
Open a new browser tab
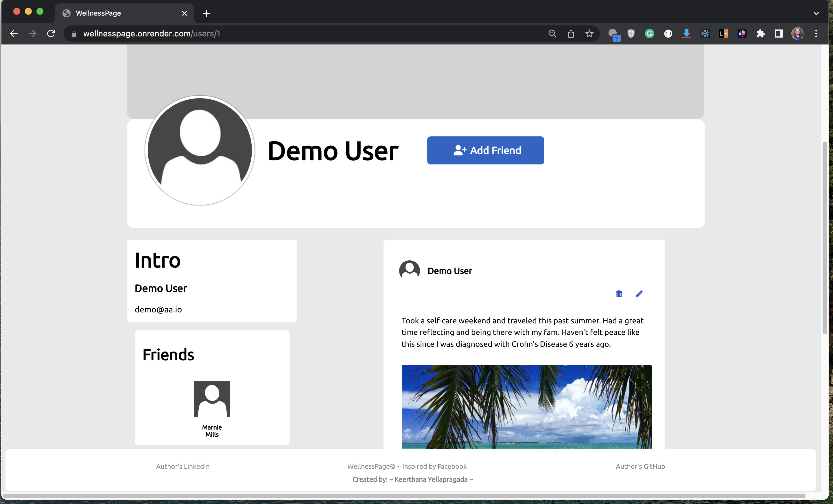click(207, 13)
